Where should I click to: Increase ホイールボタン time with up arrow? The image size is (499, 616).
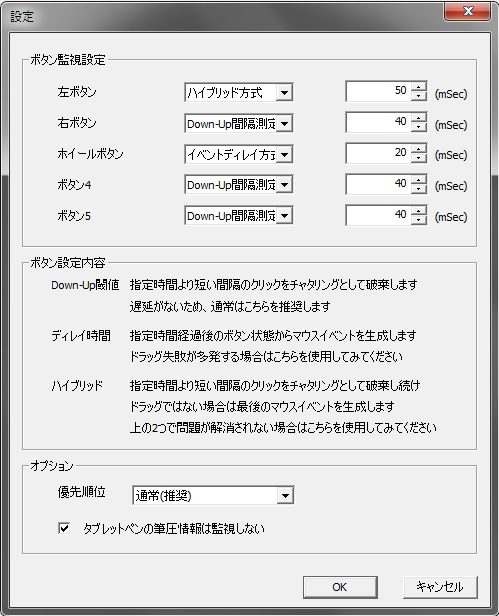coord(419,148)
